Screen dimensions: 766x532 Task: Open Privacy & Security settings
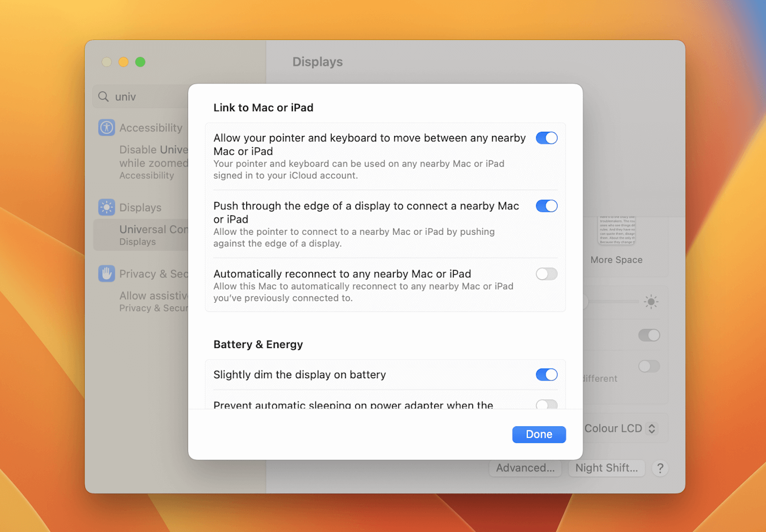tap(150, 274)
